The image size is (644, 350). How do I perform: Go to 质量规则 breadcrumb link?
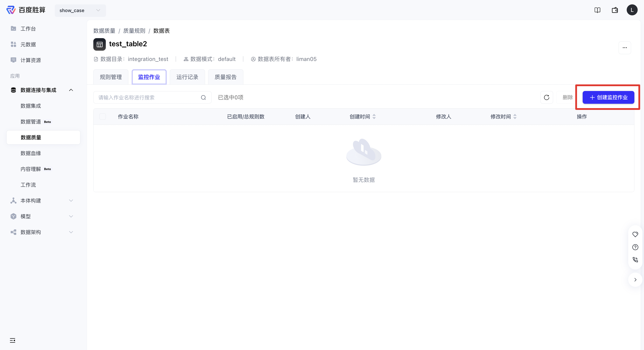(134, 31)
